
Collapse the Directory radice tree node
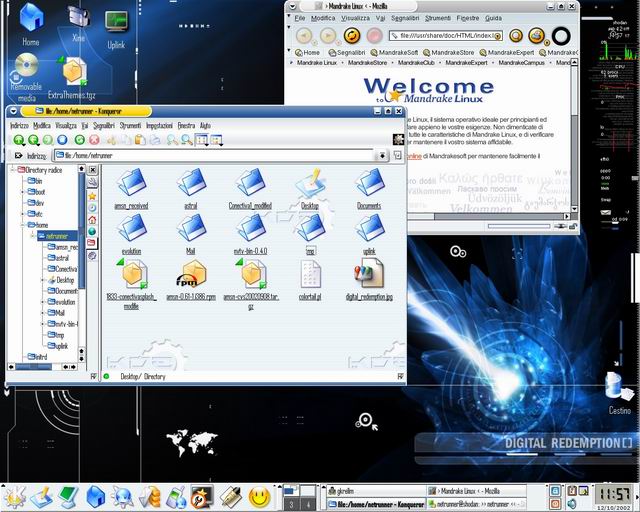[13, 169]
